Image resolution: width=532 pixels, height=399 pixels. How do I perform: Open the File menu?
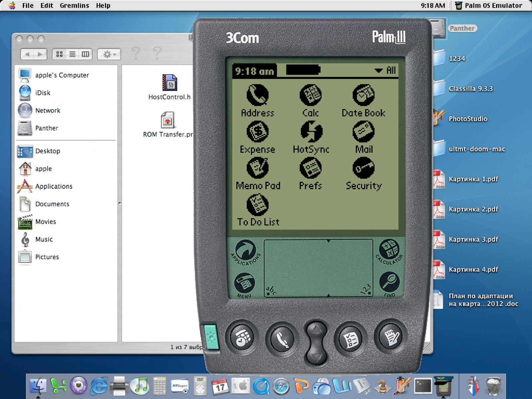(28, 5)
